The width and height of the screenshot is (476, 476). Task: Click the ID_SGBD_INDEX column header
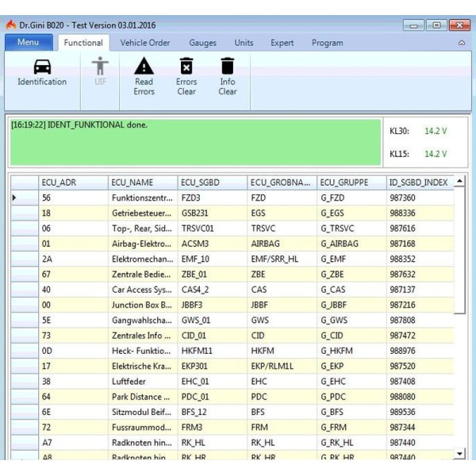(x=418, y=182)
